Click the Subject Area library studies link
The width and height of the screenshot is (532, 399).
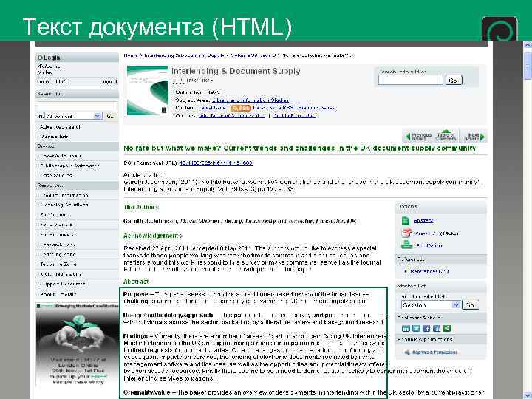250,100
